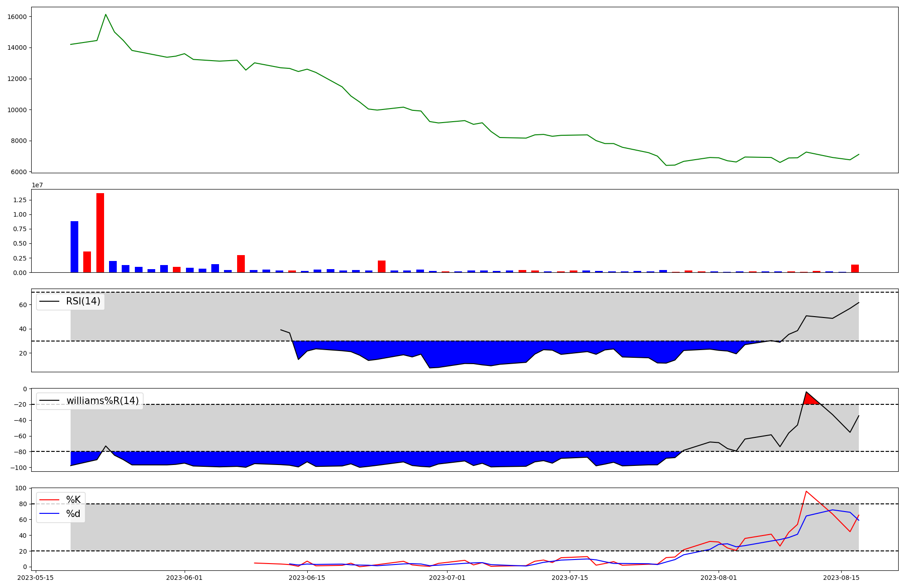Image resolution: width=905 pixels, height=588 pixels.
Task: Click the RSI(14) legend label
Action: [83, 301]
